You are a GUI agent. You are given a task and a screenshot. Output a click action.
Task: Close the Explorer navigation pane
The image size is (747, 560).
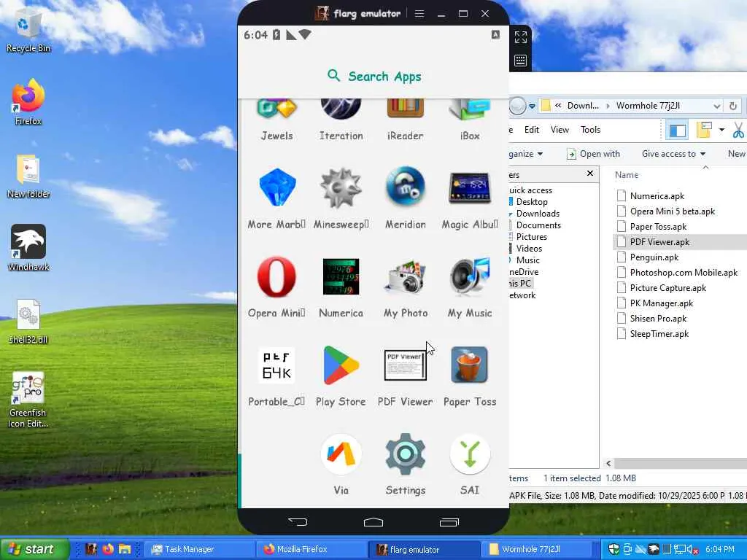click(x=589, y=174)
